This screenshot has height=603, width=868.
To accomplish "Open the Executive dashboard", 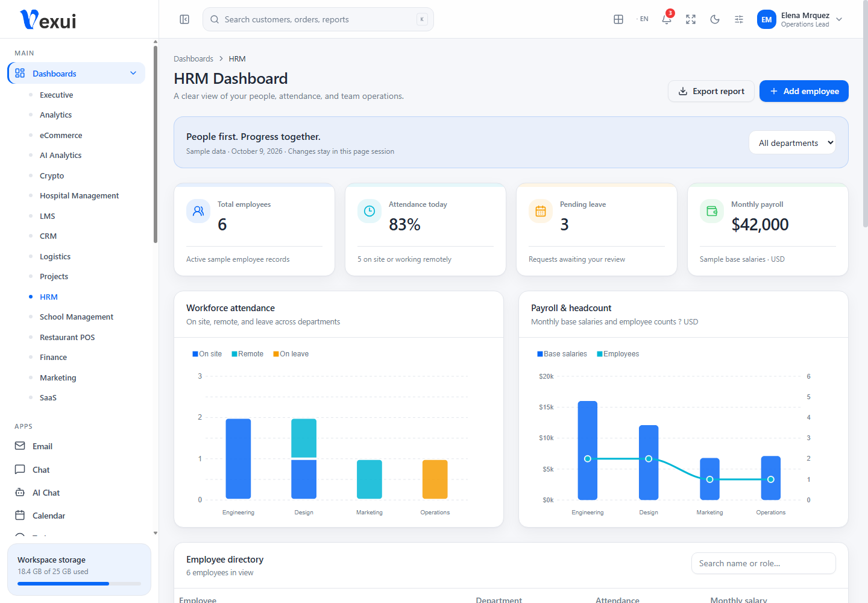I will pos(56,95).
